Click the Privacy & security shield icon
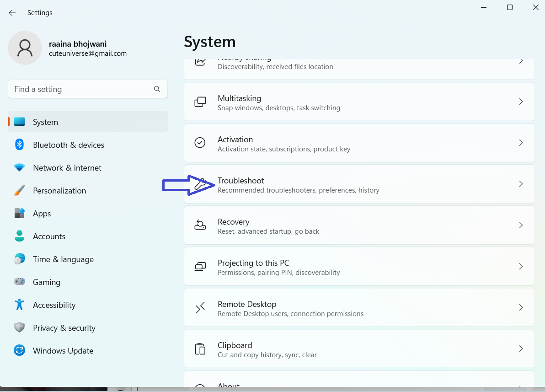Viewport: 545px width, 392px height. [x=19, y=328]
